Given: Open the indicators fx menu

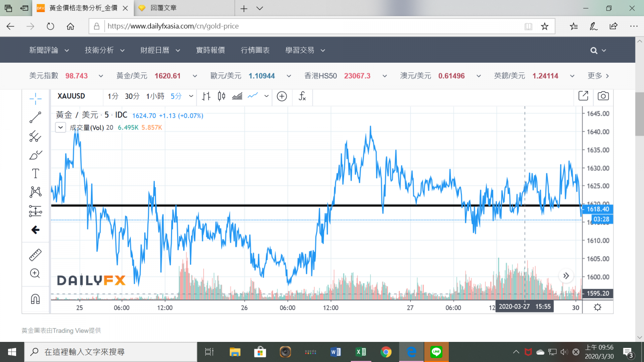Looking at the screenshot, I should click(x=302, y=96).
